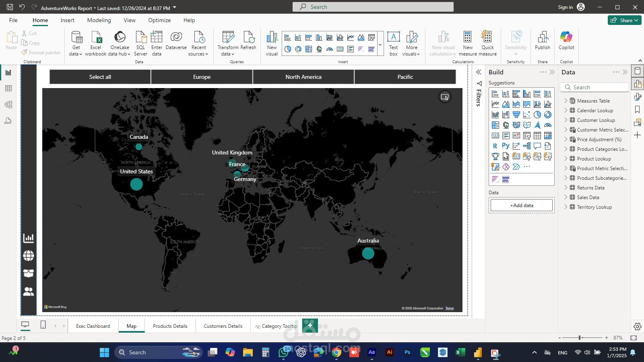Click the zoom slider handle
The width and height of the screenshot is (644, 362).
pos(580,338)
